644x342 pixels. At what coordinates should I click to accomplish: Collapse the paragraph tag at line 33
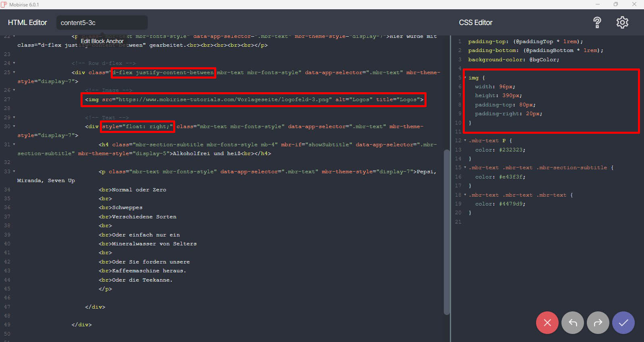click(x=14, y=172)
